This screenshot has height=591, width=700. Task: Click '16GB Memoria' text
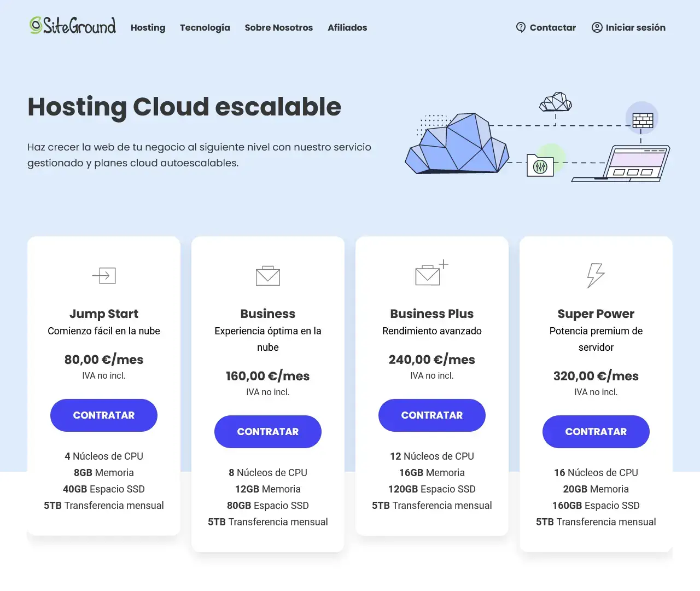tap(432, 473)
